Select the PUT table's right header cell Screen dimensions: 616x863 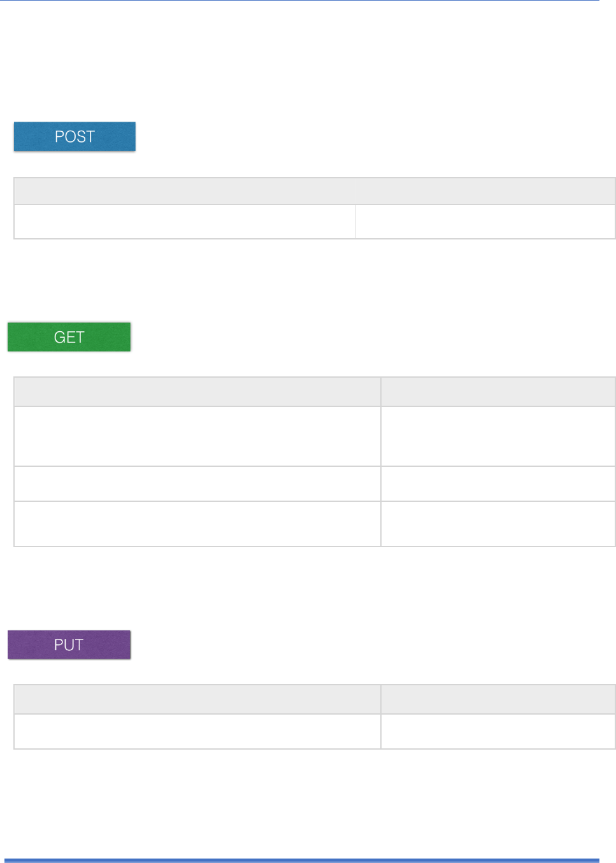point(498,699)
